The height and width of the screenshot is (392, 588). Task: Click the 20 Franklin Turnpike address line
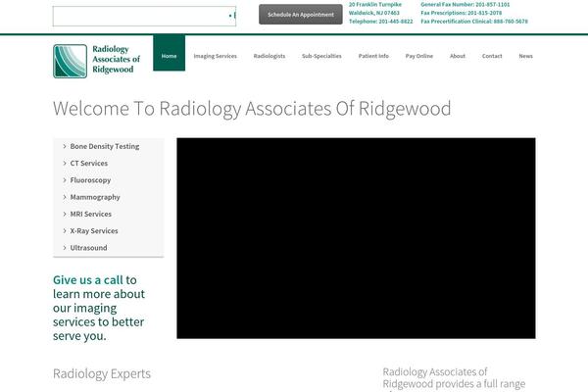tap(375, 5)
